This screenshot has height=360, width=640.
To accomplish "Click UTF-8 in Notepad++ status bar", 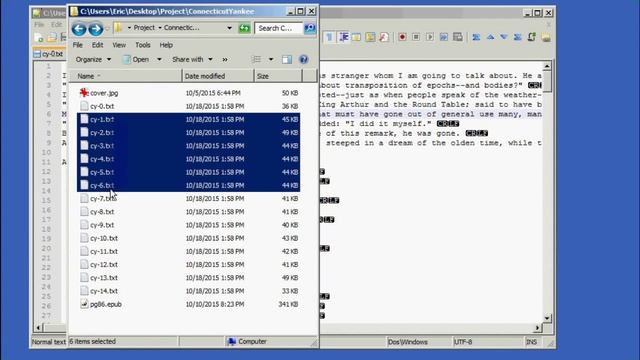I will pyautogui.click(x=463, y=342).
